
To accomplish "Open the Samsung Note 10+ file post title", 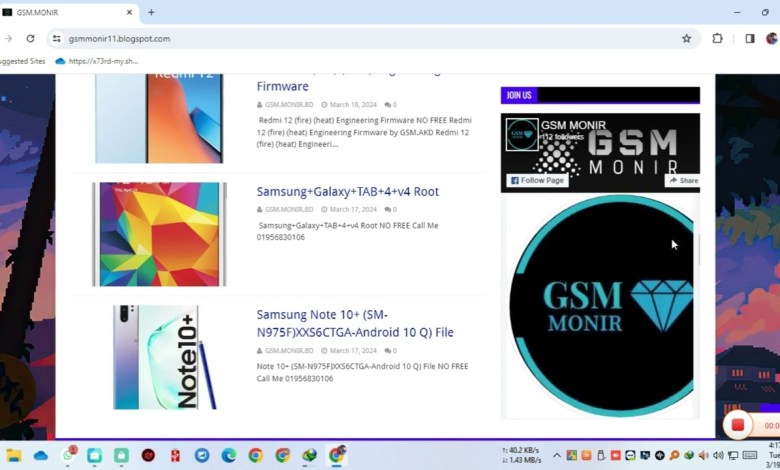I will click(355, 323).
